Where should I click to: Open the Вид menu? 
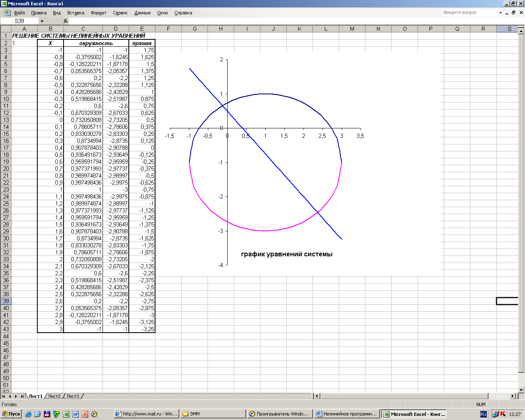[x=57, y=13]
